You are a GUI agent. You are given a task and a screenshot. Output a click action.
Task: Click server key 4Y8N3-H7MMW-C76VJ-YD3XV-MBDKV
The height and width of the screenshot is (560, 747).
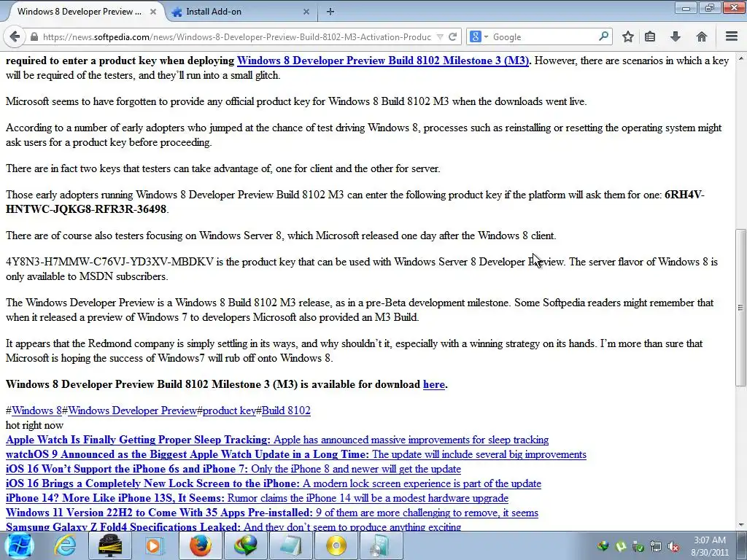109,262
